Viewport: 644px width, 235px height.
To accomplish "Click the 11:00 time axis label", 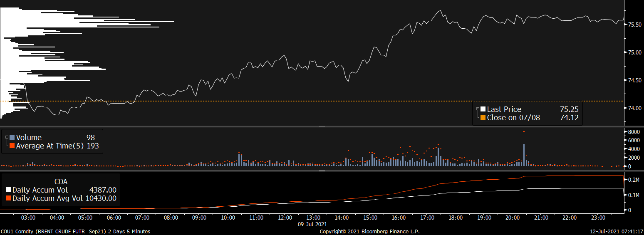I will (x=256, y=218).
